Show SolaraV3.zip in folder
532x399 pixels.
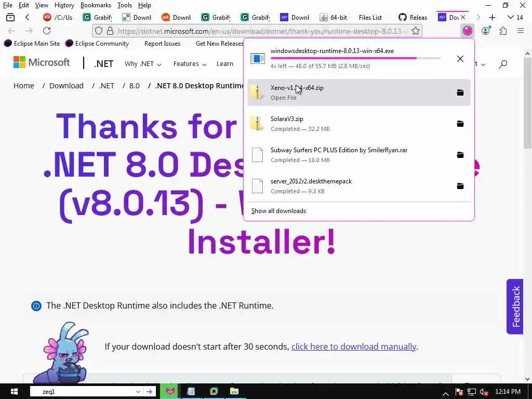coord(460,124)
